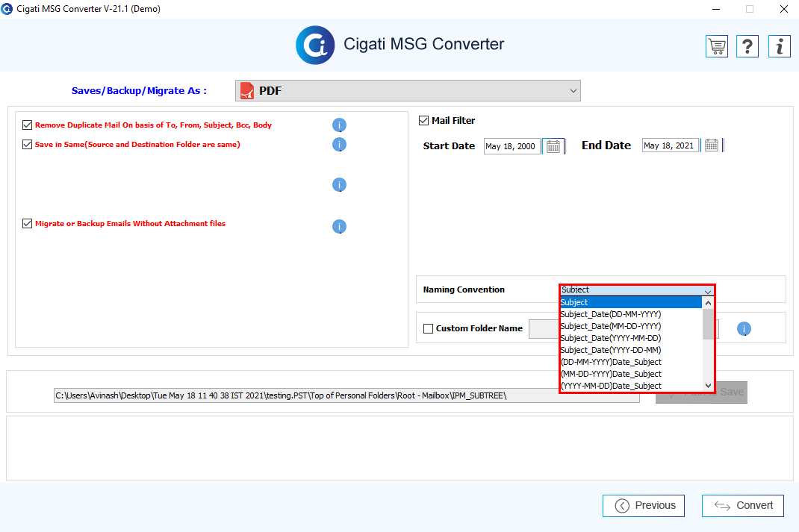Toggle Remove Duplicate Mail checkbox
Screen dimensions: 799x532
click(28, 125)
